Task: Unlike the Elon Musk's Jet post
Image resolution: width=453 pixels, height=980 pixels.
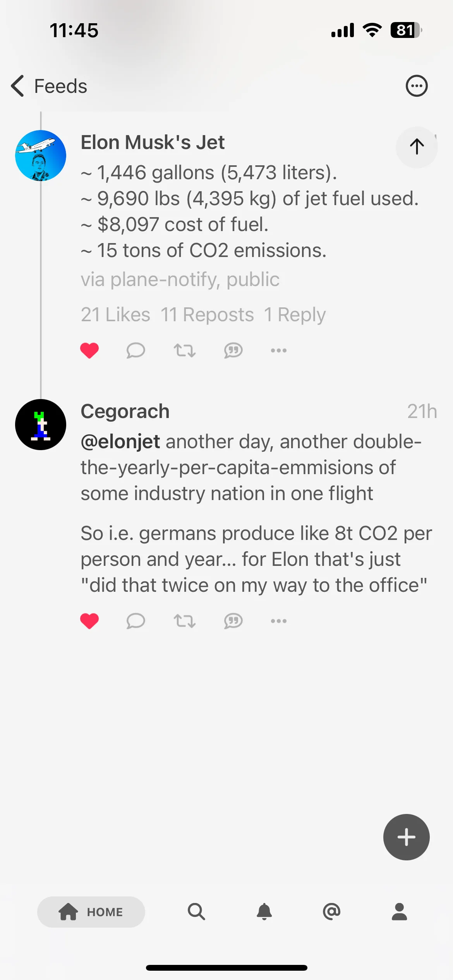Action: coord(89,351)
